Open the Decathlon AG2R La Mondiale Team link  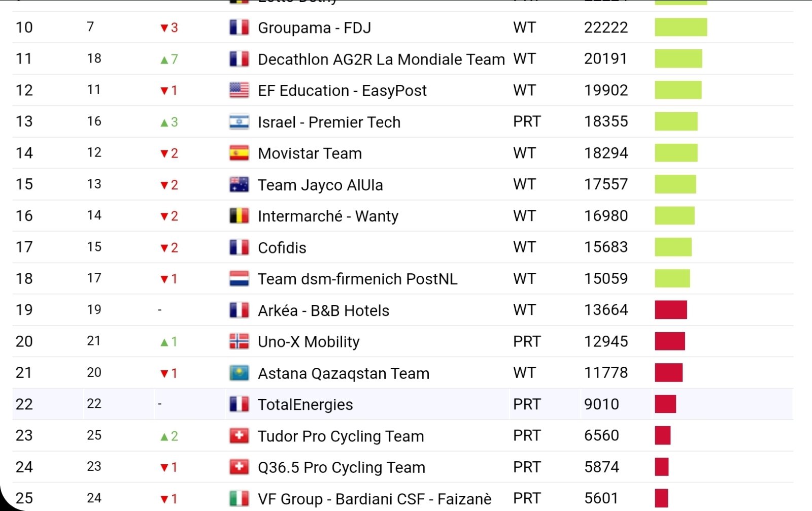point(381,59)
